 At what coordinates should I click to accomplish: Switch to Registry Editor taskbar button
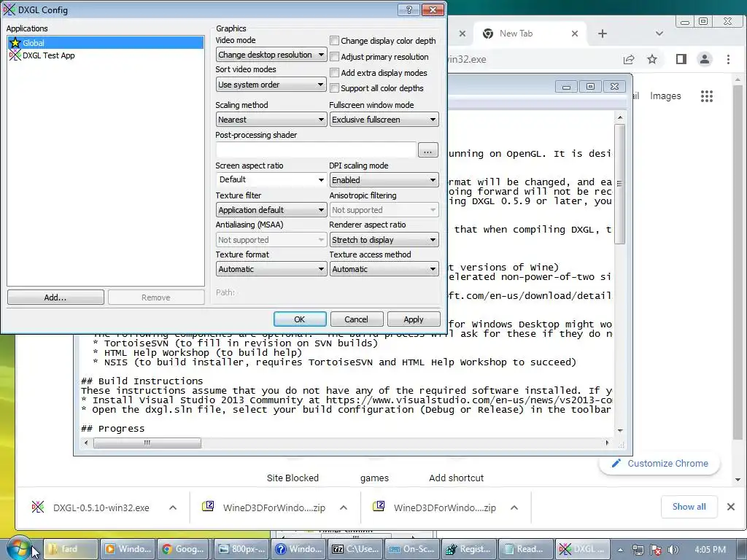pyautogui.click(x=468, y=549)
